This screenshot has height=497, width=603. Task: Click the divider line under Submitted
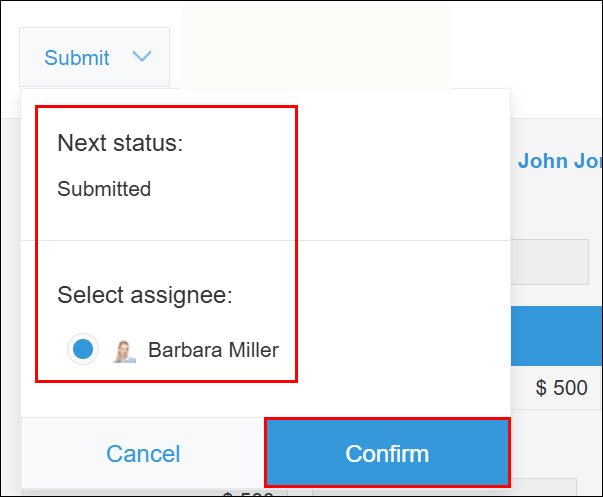pyautogui.click(x=265, y=240)
